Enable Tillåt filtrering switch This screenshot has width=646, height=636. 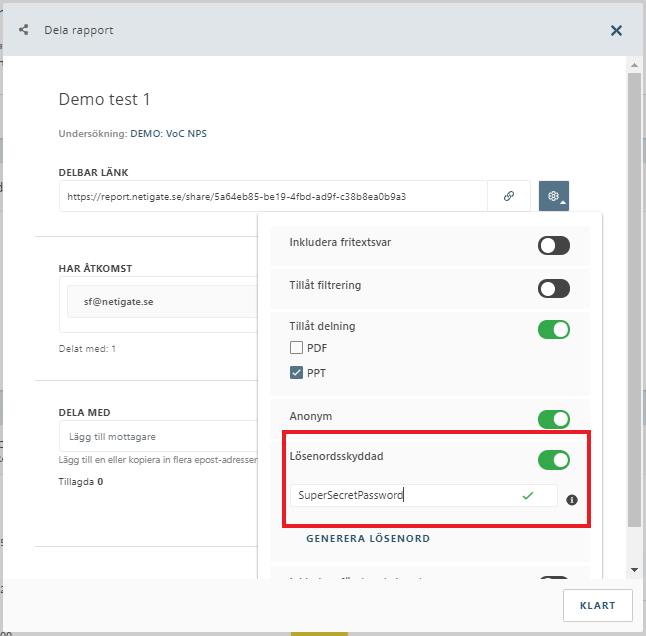(x=553, y=288)
